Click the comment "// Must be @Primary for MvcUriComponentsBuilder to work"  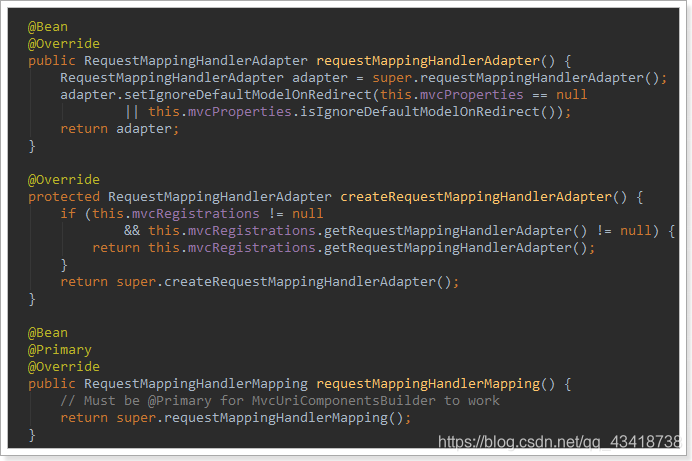[x=280, y=401]
